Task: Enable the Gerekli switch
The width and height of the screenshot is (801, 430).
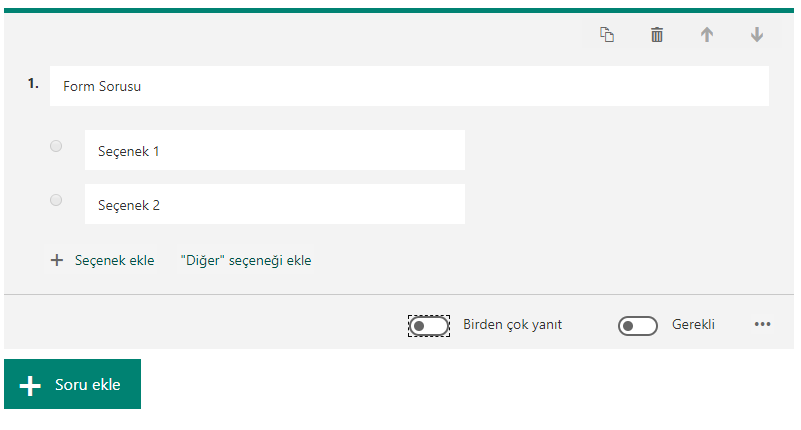Action: click(638, 326)
